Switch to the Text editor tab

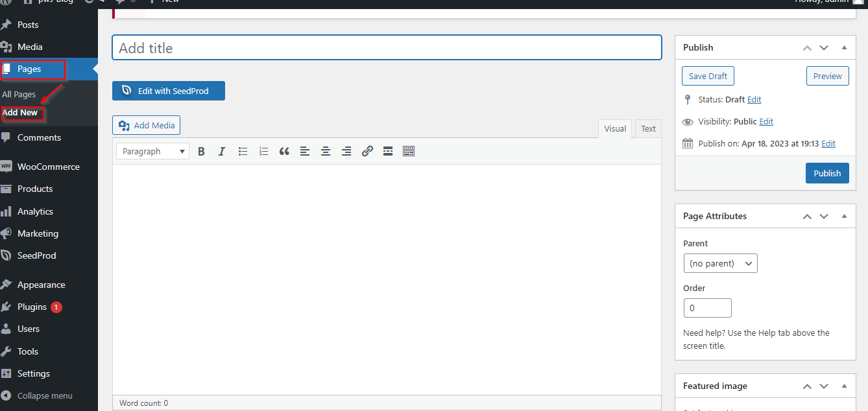pos(649,128)
